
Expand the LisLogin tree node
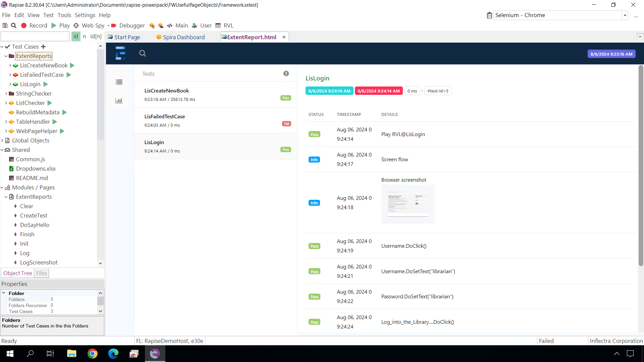coord(10,84)
